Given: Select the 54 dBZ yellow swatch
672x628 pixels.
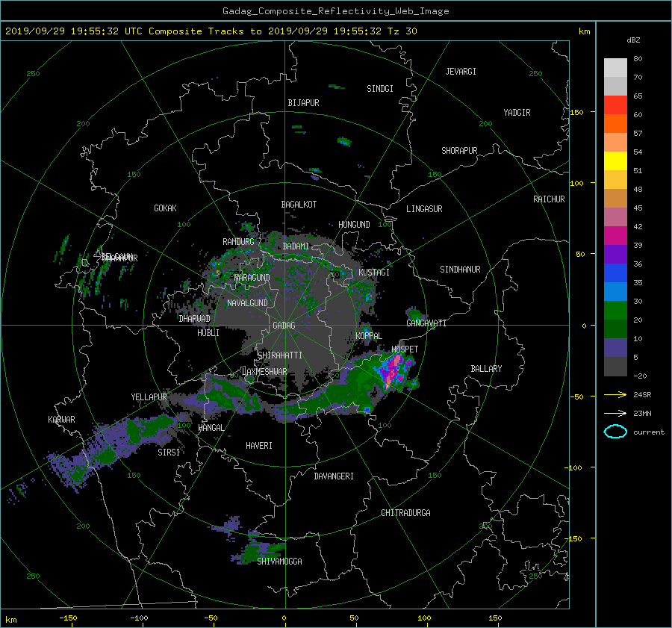Looking at the screenshot, I should 615,161.
